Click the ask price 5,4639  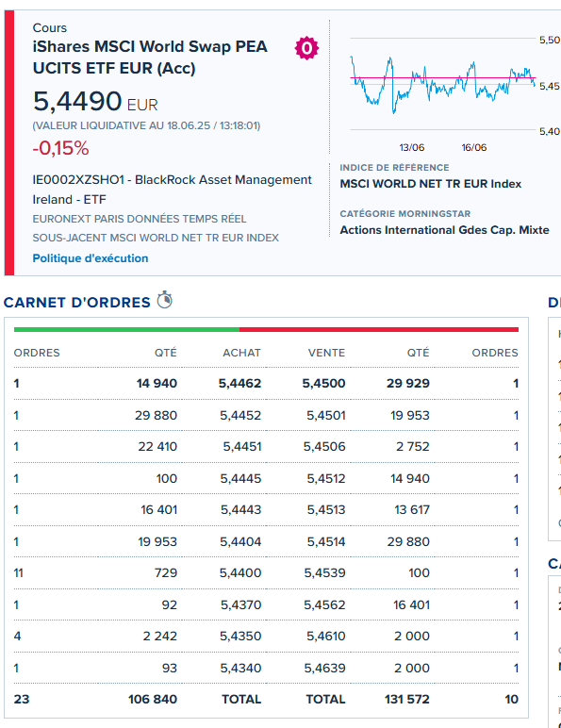click(324, 668)
